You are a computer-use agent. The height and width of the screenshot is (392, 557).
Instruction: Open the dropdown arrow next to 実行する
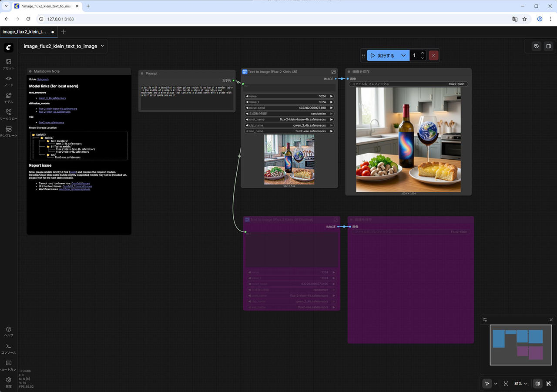[403, 56]
